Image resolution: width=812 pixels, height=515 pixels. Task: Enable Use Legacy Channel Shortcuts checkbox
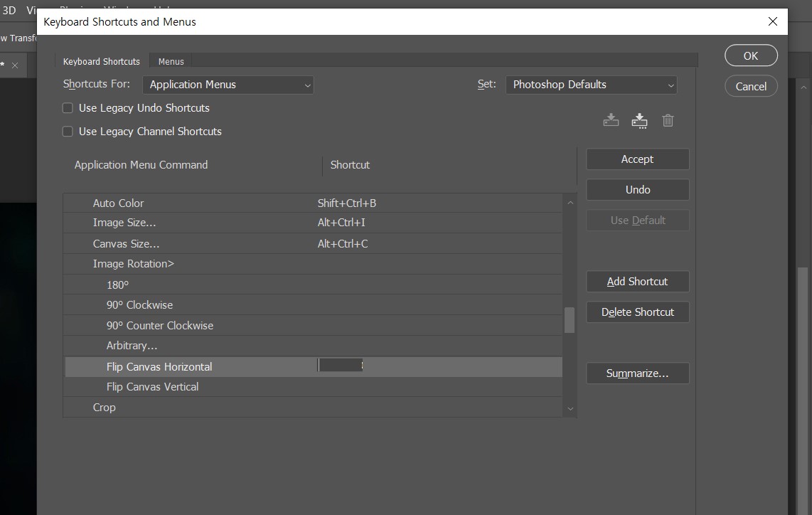point(68,131)
